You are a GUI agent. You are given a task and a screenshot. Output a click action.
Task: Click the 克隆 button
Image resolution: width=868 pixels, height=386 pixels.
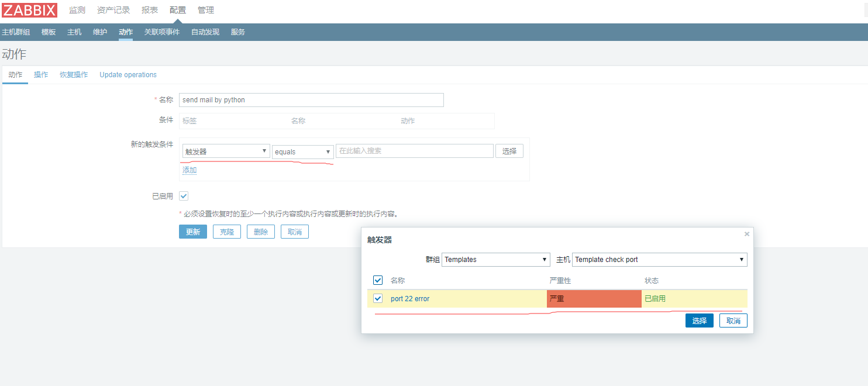click(227, 232)
